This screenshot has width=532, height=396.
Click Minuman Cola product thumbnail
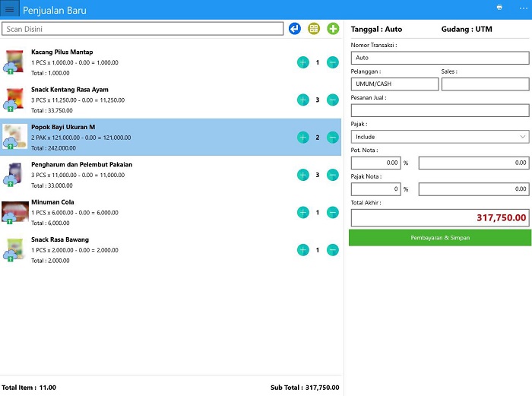(x=15, y=212)
